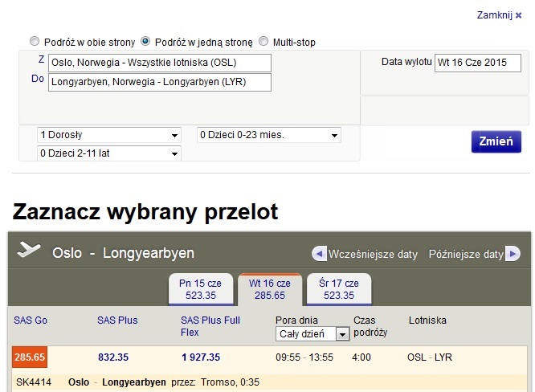Click the Wcześniejsze daty link text
This screenshot has height=392, width=535.
[x=373, y=254]
